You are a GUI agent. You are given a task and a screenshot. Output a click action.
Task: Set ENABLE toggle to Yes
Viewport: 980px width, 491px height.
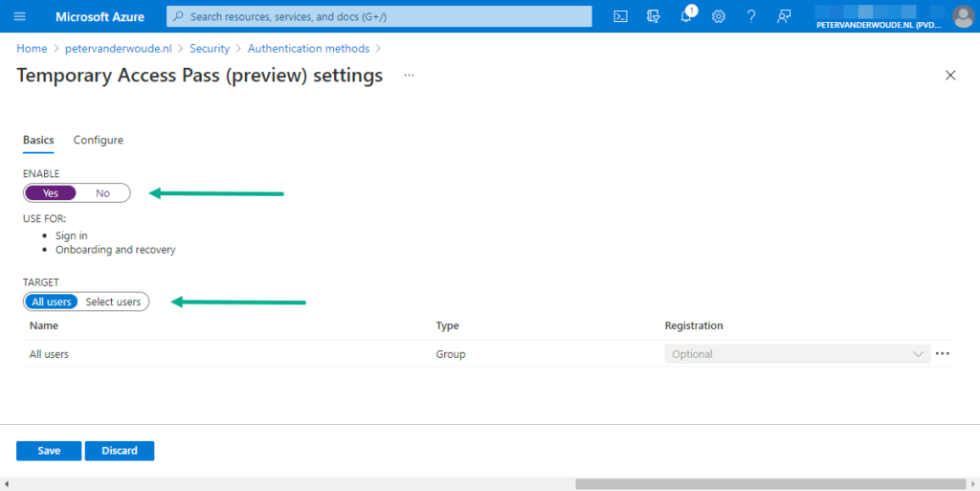[51, 193]
